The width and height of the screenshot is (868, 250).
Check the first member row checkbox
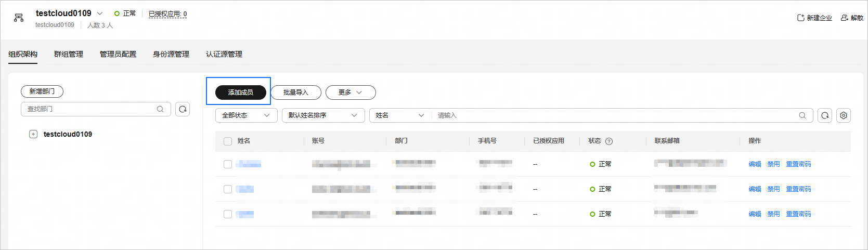pyautogui.click(x=228, y=164)
